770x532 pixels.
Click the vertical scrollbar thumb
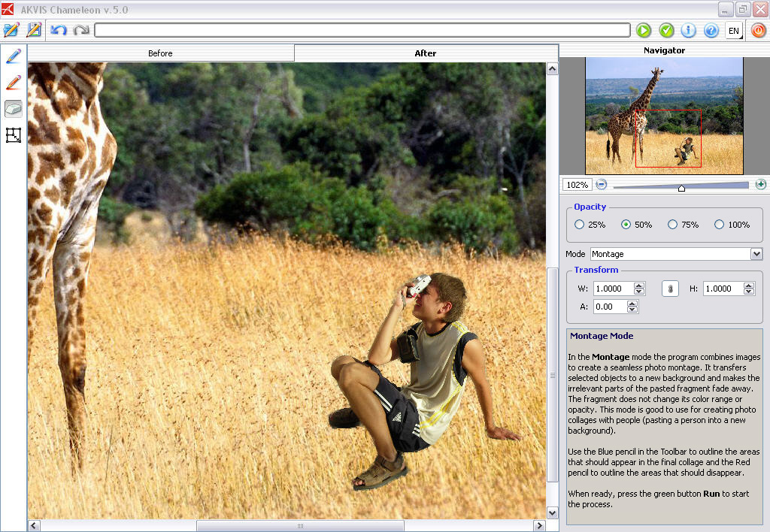(552, 375)
